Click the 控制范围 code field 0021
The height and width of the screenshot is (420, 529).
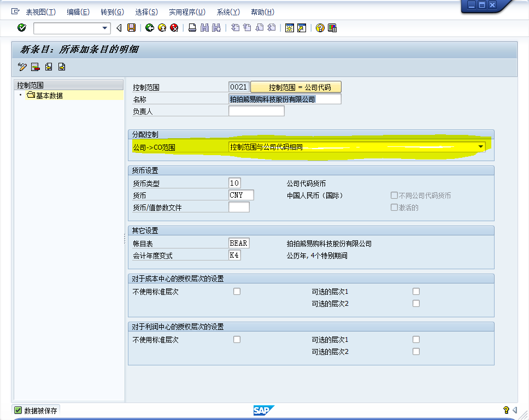click(239, 87)
